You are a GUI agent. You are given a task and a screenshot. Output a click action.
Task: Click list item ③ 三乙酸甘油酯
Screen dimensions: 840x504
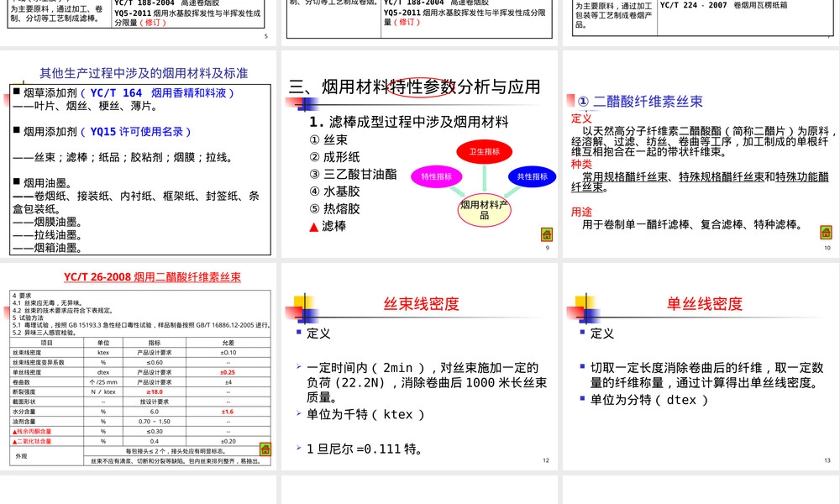coord(353,174)
